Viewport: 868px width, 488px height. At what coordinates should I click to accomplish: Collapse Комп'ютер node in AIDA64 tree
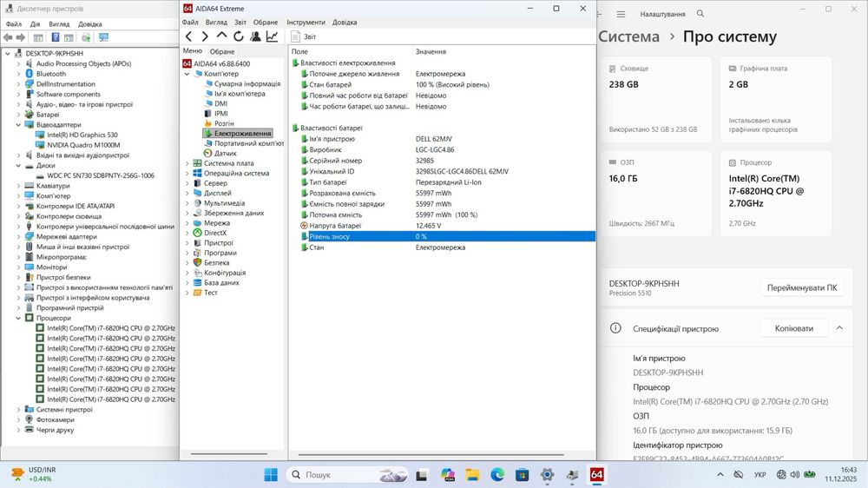pos(187,74)
